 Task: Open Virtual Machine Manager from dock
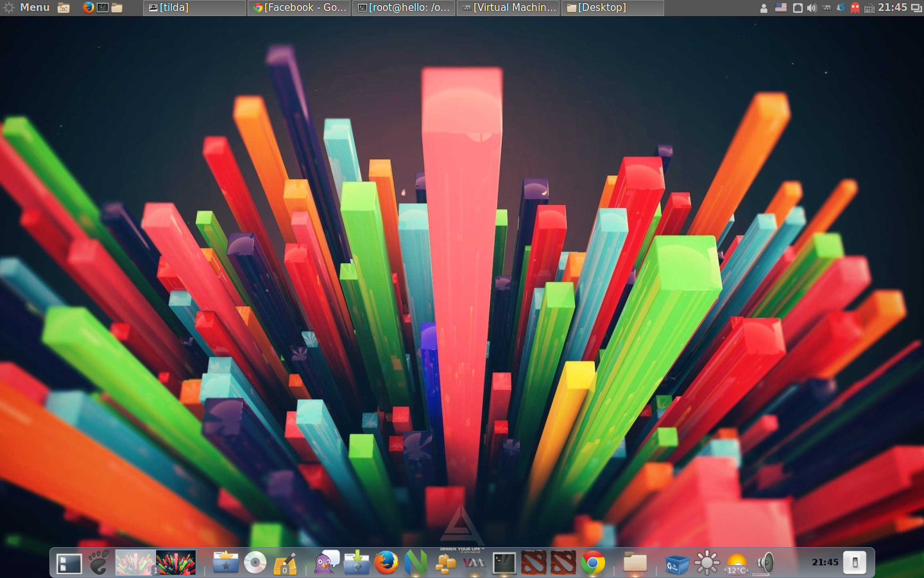pos(474,563)
